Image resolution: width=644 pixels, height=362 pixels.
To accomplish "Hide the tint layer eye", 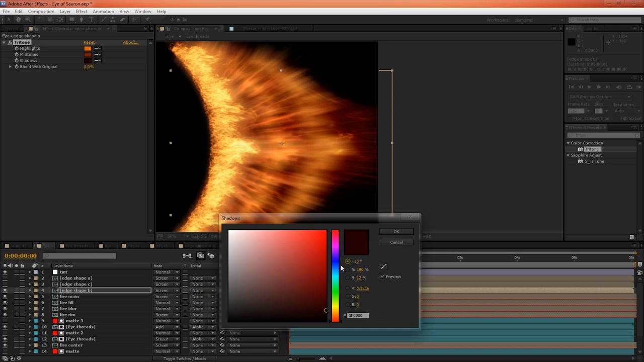I will pyautogui.click(x=5, y=272).
